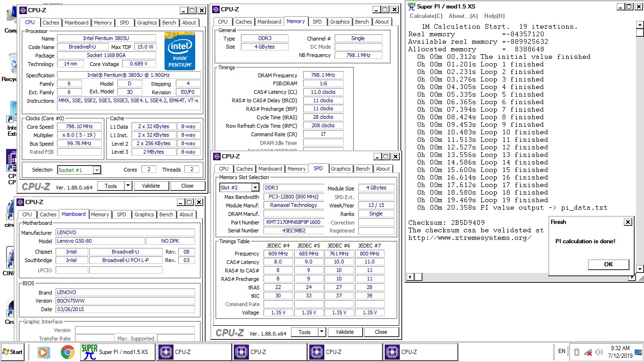Switch to Super PI taskbar button
Screen dimensions: 644x362
[x=118, y=352]
